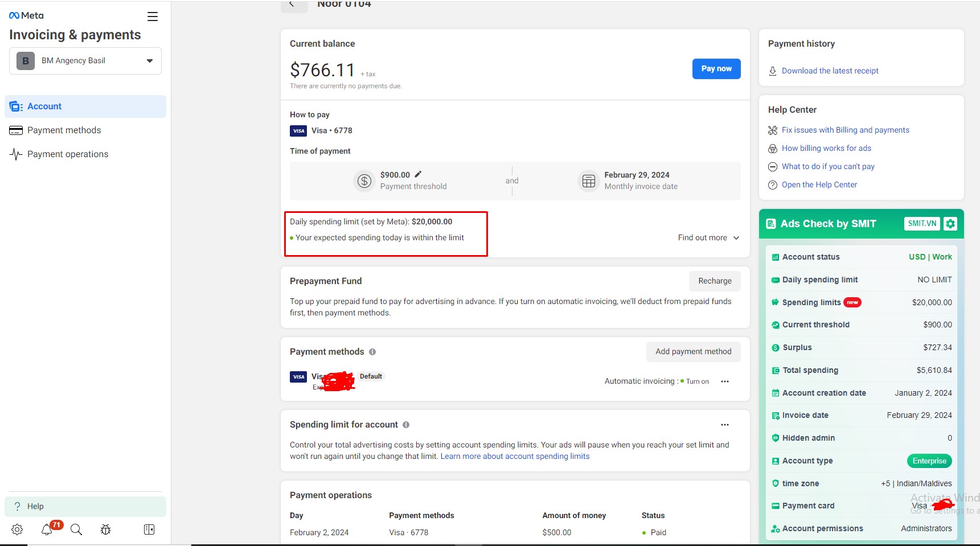
Task: Click the Visa card logo under How to pay
Action: point(298,131)
